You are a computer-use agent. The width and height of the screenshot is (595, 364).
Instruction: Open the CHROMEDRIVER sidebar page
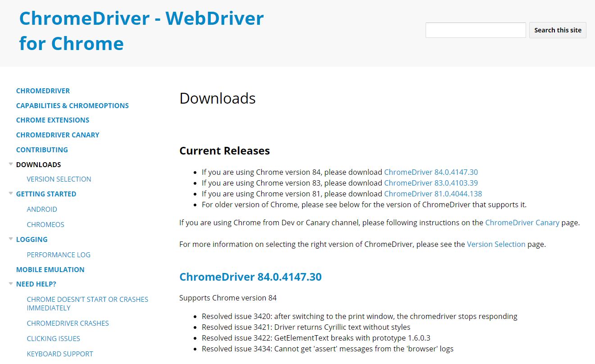[43, 91]
